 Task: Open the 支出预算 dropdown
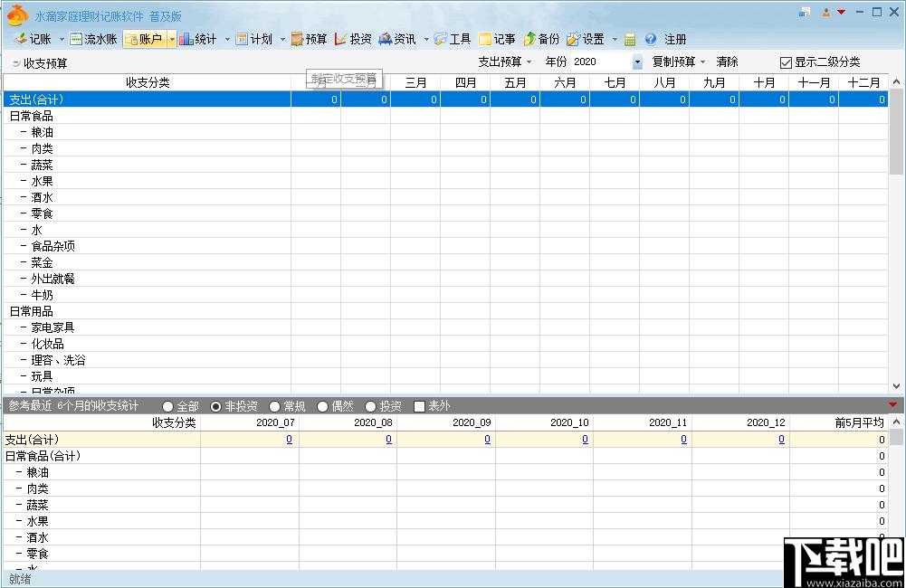505,62
